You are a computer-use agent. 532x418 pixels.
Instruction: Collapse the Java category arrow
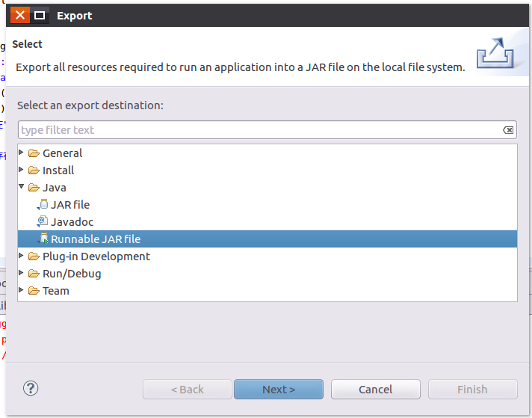[22, 187]
